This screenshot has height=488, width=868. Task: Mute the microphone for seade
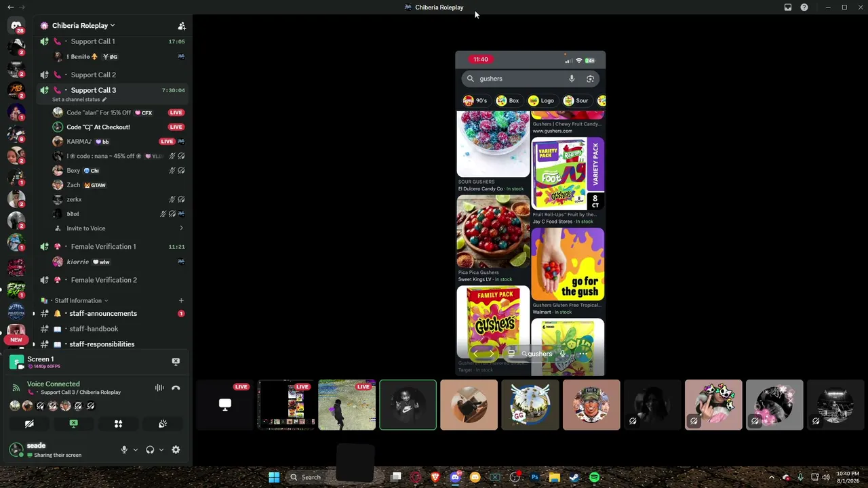pyautogui.click(x=124, y=449)
